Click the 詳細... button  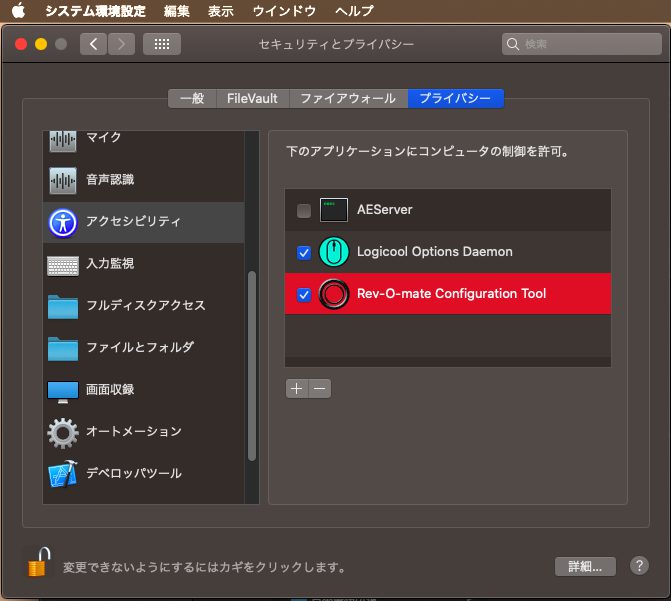coord(585,566)
